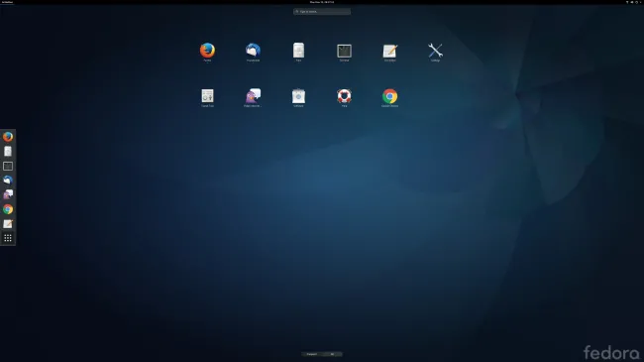Launch Google Chrome from the application grid
The width and height of the screenshot is (644, 362).
[389, 96]
